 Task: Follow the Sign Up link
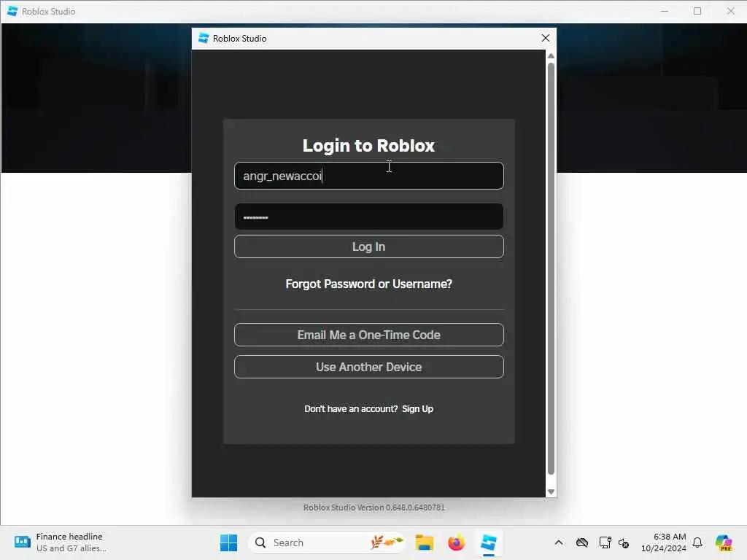point(417,409)
